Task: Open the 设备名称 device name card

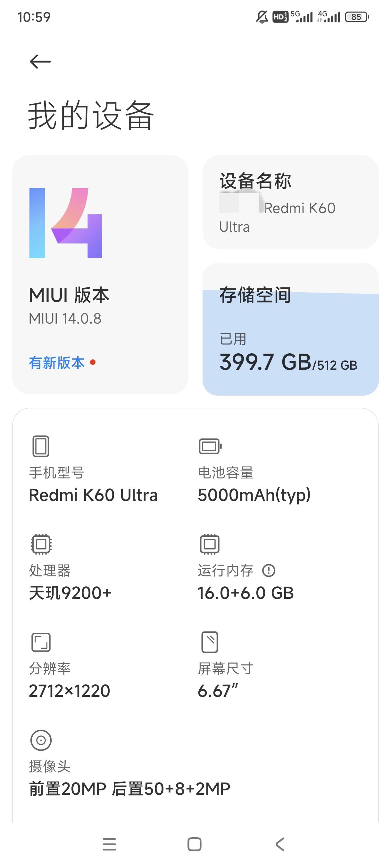Action: (290, 202)
